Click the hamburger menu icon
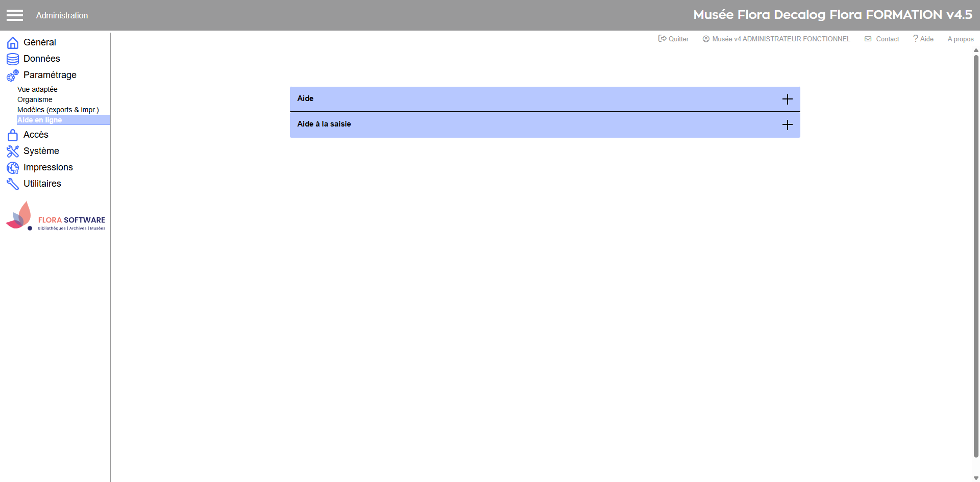The width and height of the screenshot is (980, 482). 15,15
